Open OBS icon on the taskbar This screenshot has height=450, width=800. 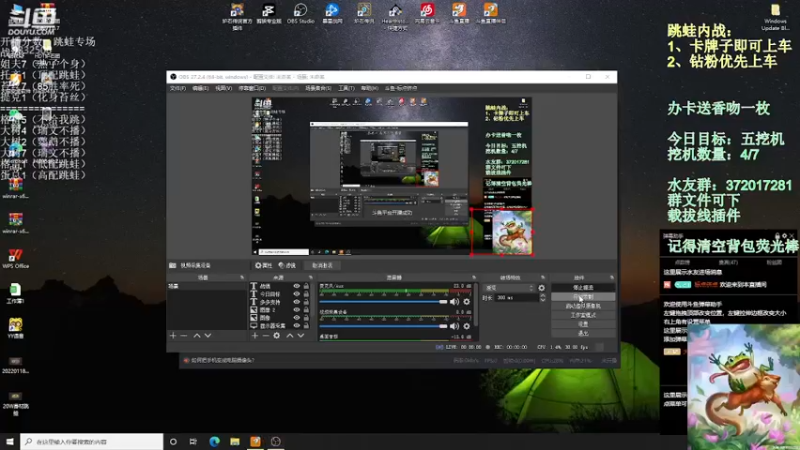point(276,441)
